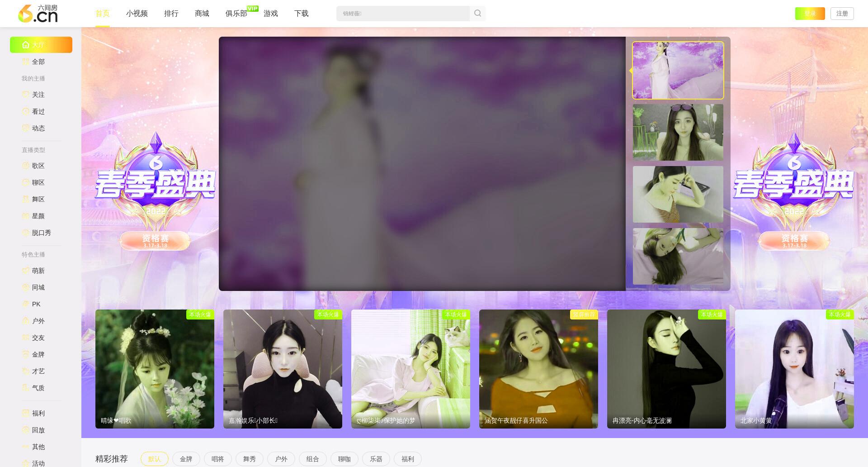Select the 舞秀 filter pill
Viewport: 868px width, 467px height.
click(250, 459)
